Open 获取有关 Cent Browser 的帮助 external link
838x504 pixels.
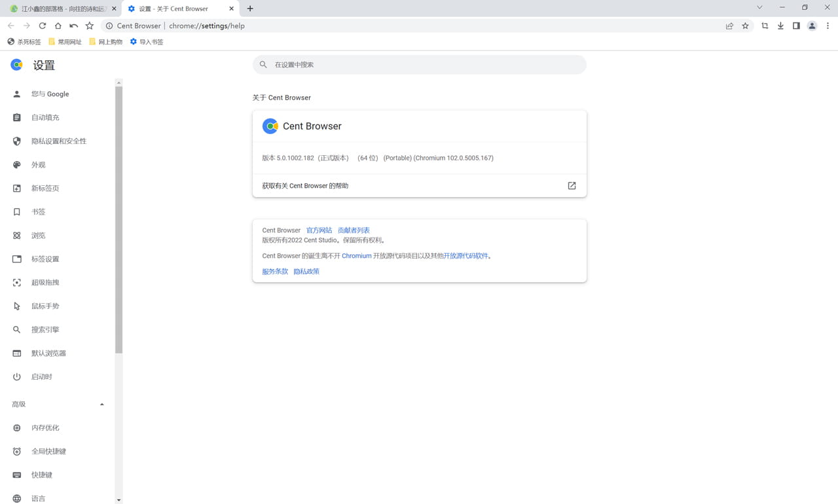pyautogui.click(x=419, y=186)
